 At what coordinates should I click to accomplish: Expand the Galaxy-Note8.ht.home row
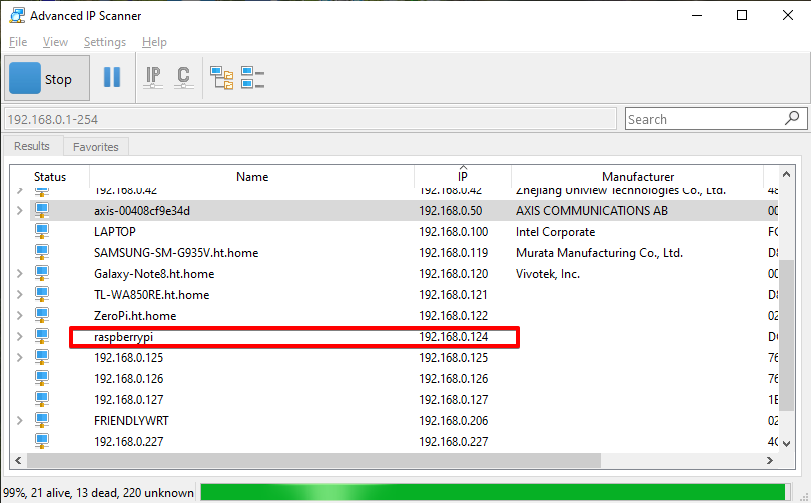[20, 274]
